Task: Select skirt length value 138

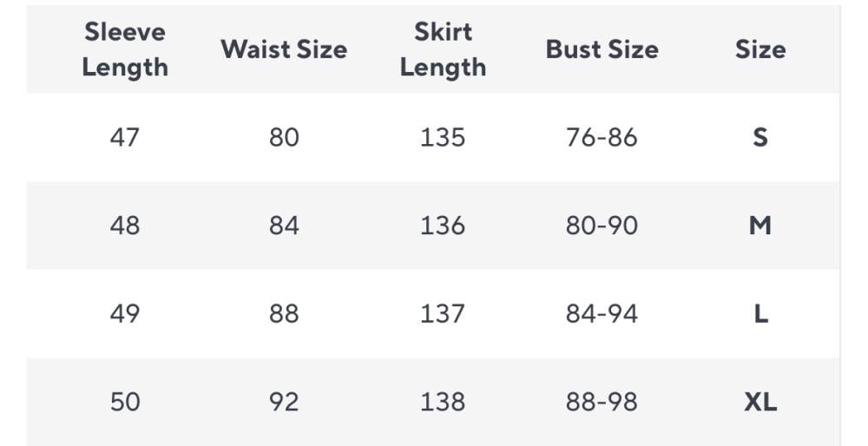Action: coord(443,402)
